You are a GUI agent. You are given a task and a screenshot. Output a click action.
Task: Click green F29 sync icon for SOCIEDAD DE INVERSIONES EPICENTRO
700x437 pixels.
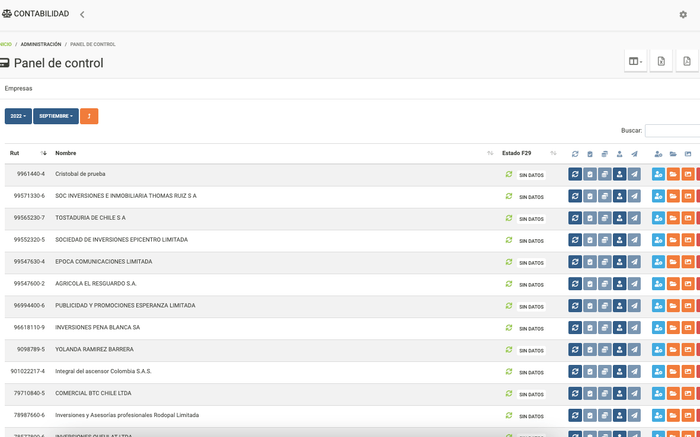coord(508,240)
